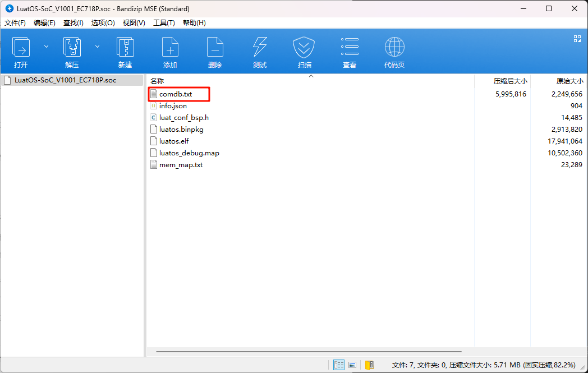The width and height of the screenshot is (588, 373).
Task: Click the sort chevron above the file list
Action: pyautogui.click(x=311, y=76)
